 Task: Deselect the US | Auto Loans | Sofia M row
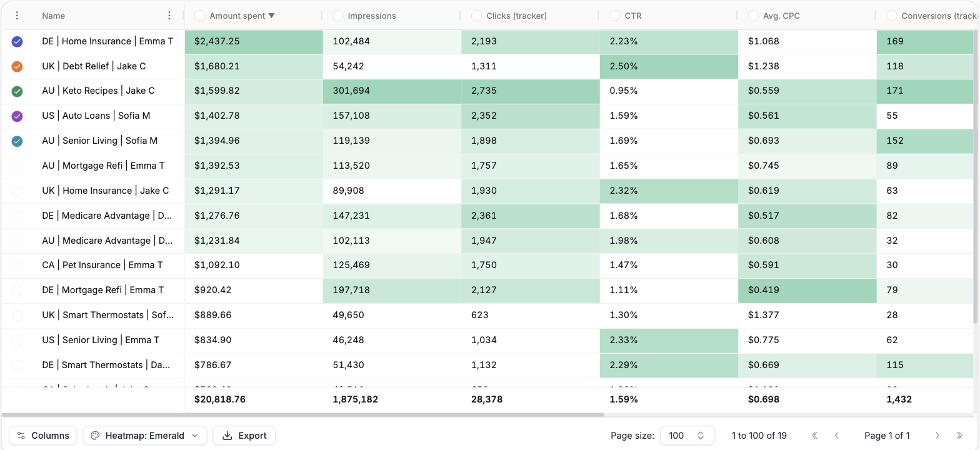click(17, 116)
